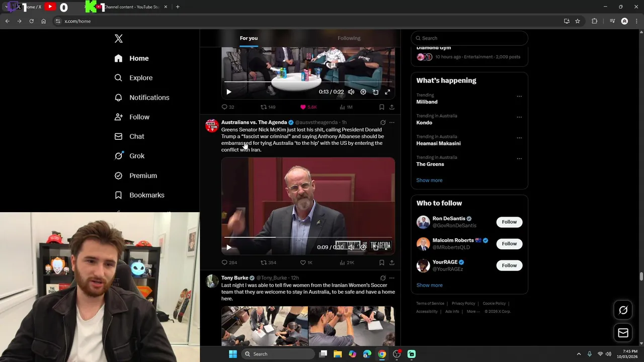Viewport: 644px width, 362px height.
Task: Share the top video post
Action: [x=392, y=107]
